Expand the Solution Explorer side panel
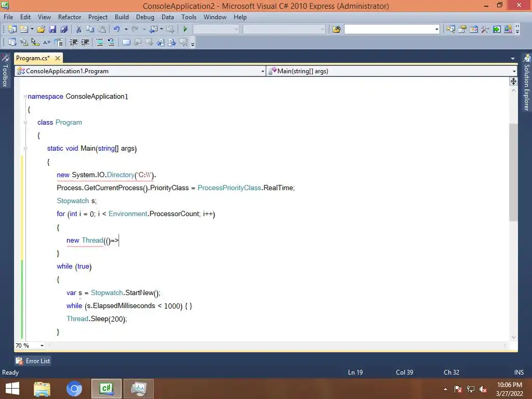 pos(527,83)
